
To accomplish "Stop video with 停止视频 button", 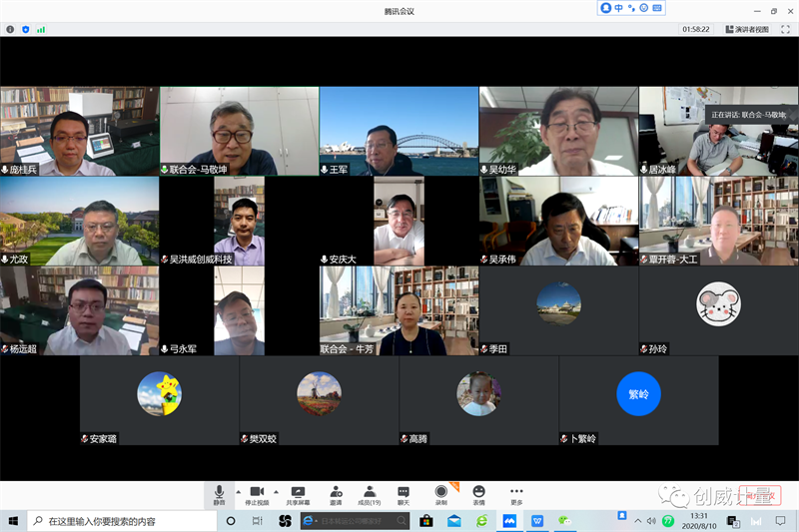I will [258, 493].
